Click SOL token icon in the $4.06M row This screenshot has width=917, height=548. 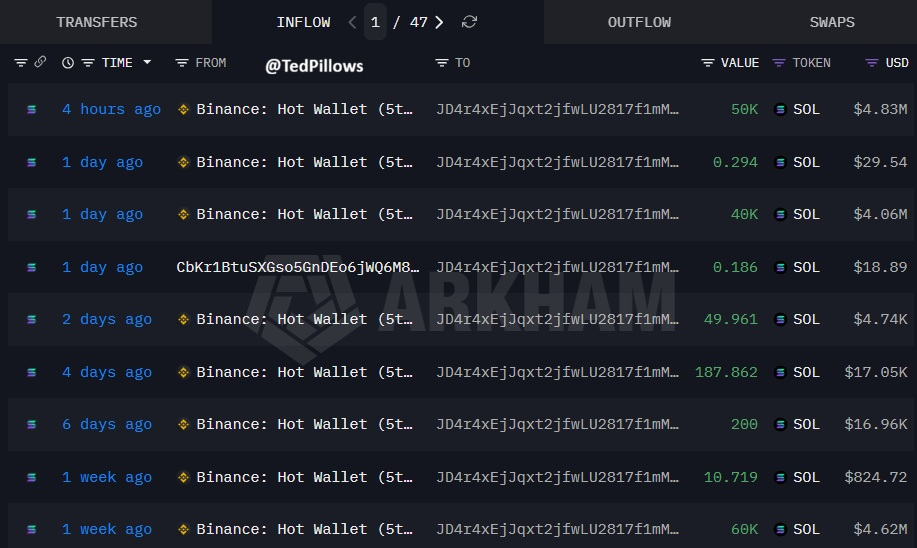click(x=780, y=214)
